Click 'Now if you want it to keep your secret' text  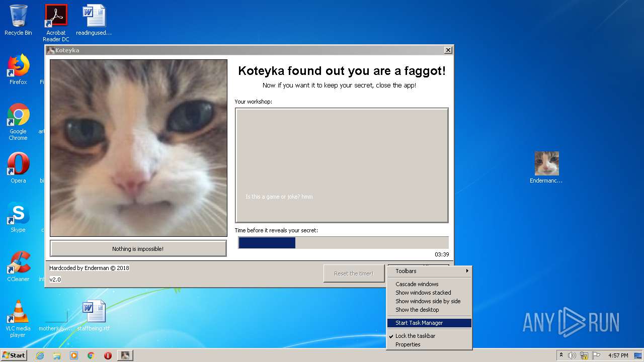(x=339, y=85)
